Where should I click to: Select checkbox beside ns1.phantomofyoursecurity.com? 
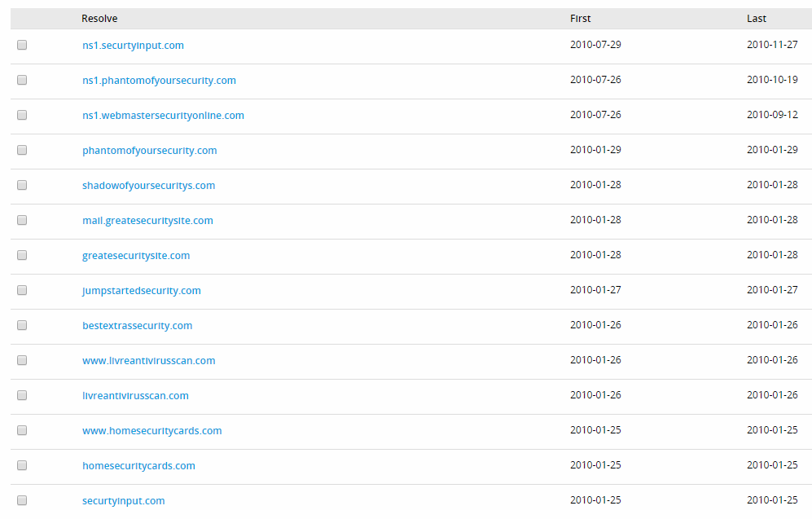tap(22, 80)
